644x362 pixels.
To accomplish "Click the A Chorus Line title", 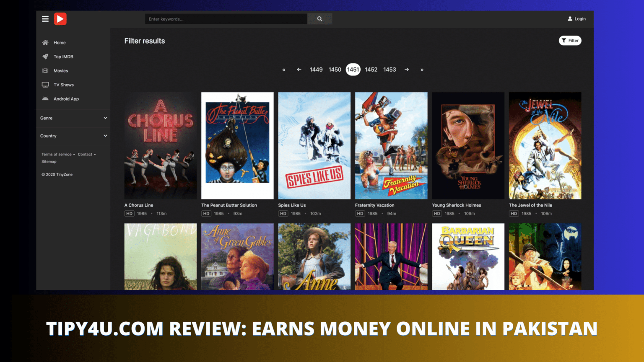I will [139, 205].
